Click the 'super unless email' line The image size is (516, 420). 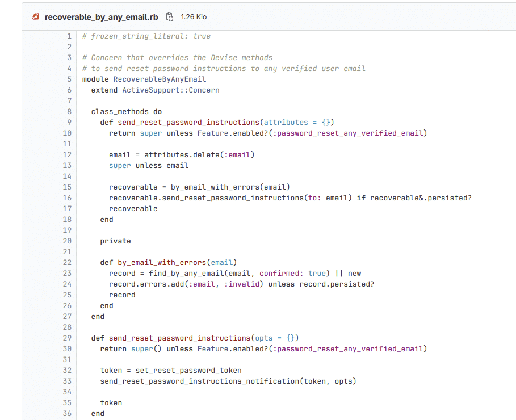click(x=149, y=166)
